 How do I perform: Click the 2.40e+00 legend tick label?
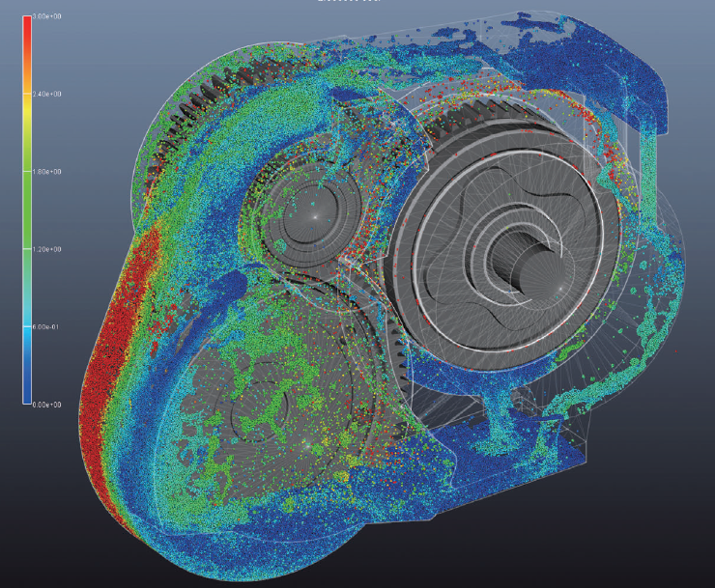click(x=47, y=95)
